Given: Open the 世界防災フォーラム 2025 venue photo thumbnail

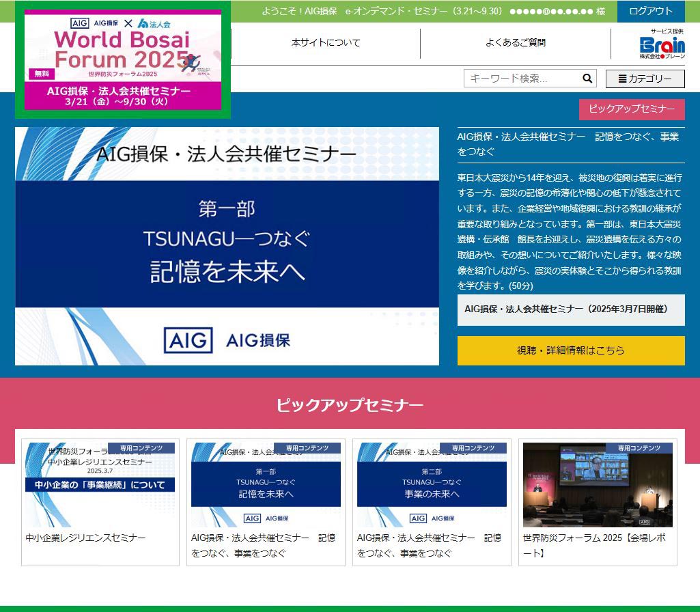Looking at the screenshot, I should [598, 484].
